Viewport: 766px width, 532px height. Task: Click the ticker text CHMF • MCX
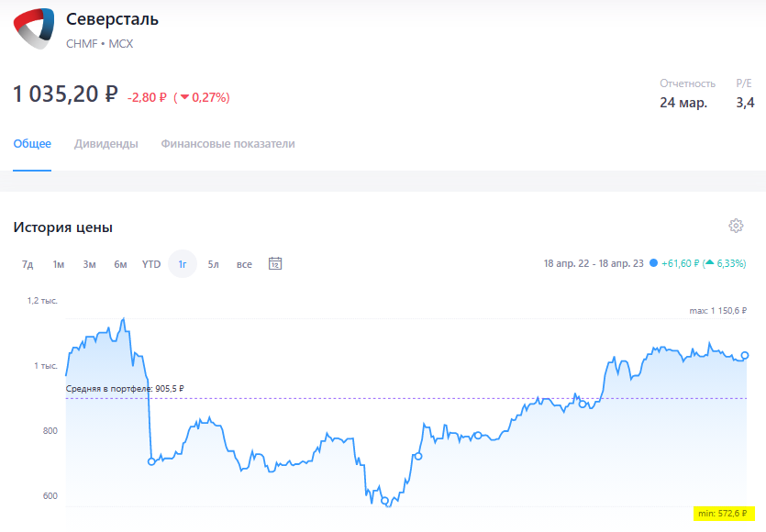[x=100, y=44]
